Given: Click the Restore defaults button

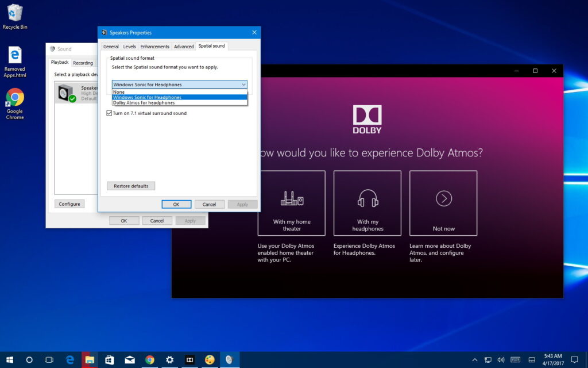Looking at the screenshot, I should point(131,186).
